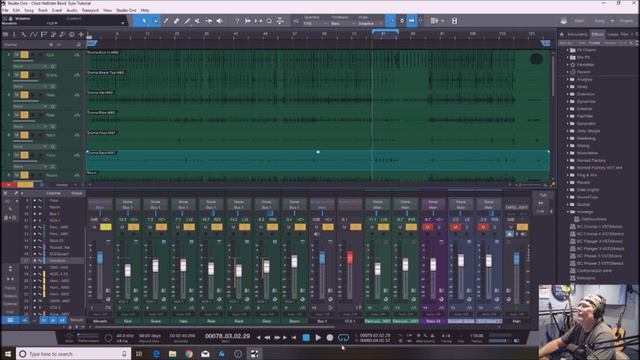Expand the Mastering effects folder
Screen dimensions: 640x360
tap(568, 138)
